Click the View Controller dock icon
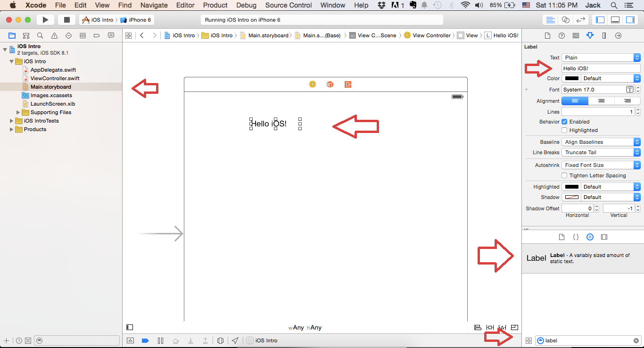 313,84
